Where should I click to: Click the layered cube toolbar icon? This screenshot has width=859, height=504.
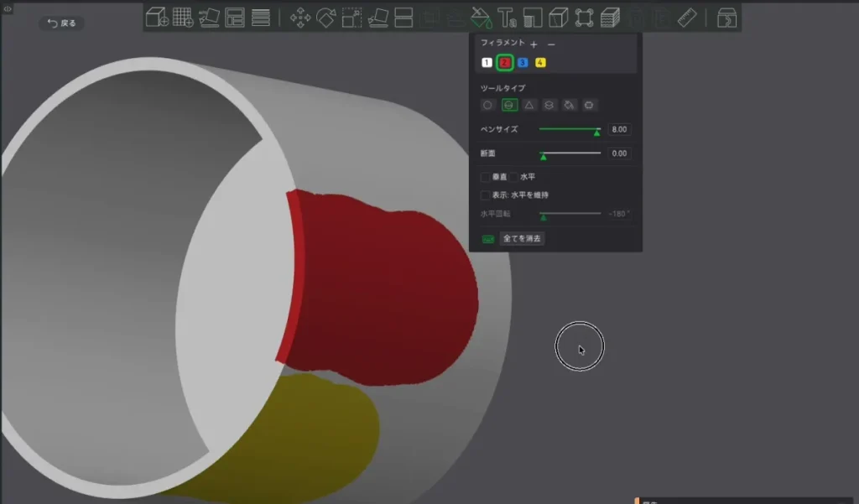pos(610,18)
